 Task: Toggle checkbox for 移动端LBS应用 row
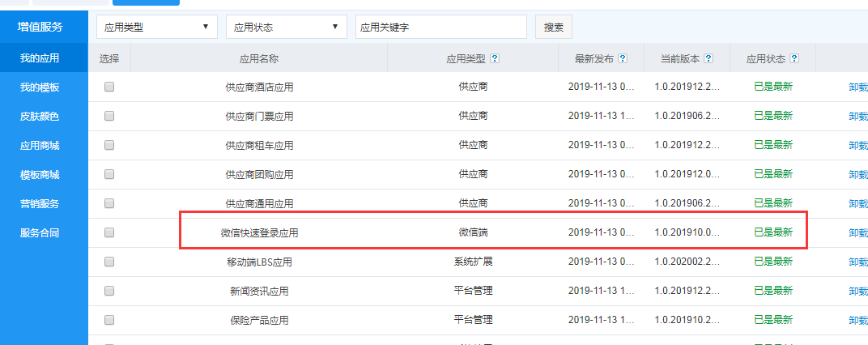[109, 262]
